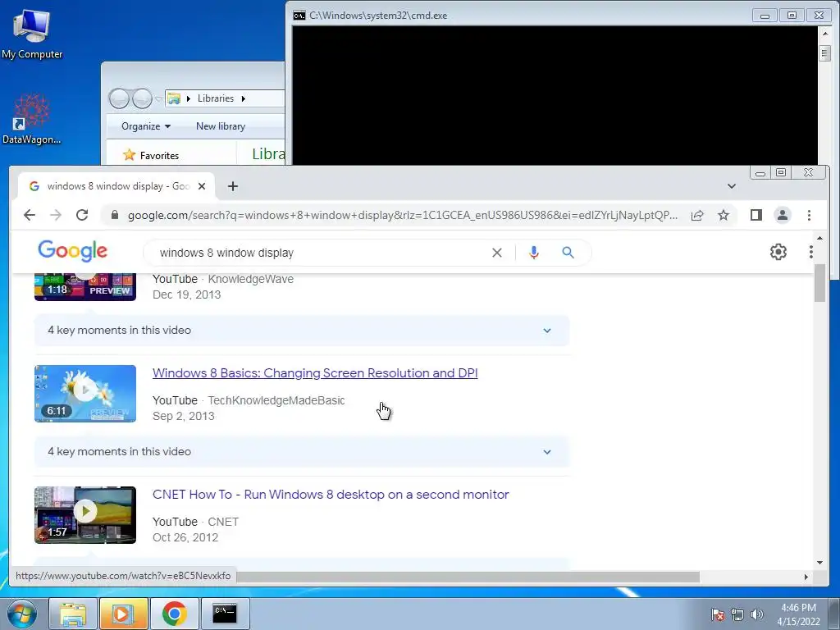Share this page icon in address bar
Viewport: 840px width, 630px height.
(x=697, y=216)
